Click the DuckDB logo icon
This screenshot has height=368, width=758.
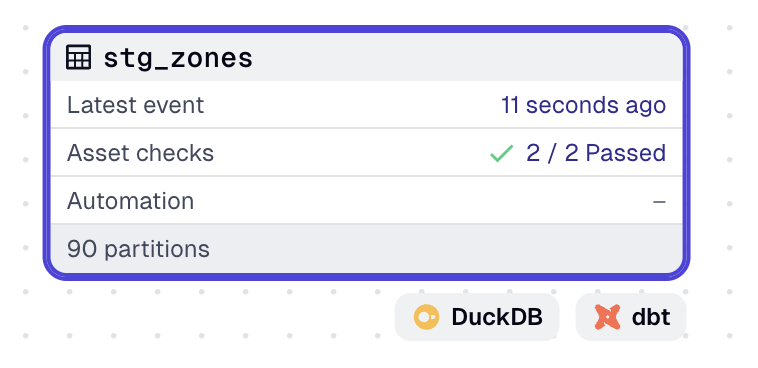point(426,317)
